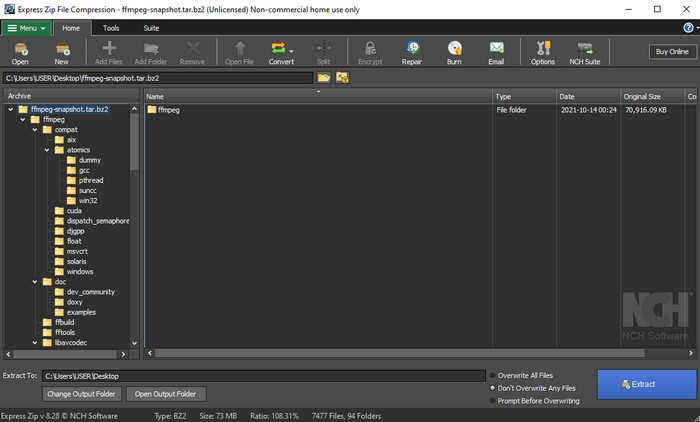Click the Buy Online button
The image size is (700, 422).
point(672,52)
